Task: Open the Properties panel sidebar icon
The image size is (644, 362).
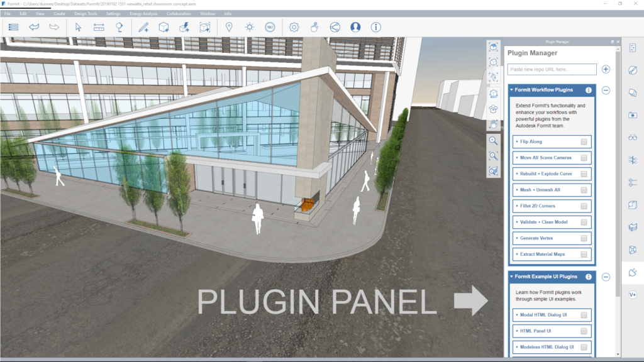Action: (x=633, y=48)
